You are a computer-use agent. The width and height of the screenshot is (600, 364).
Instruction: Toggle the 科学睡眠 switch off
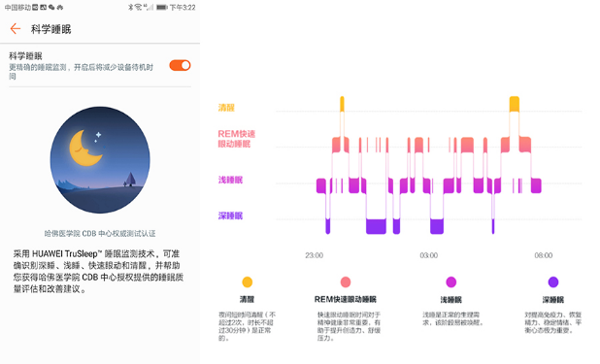click(180, 65)
